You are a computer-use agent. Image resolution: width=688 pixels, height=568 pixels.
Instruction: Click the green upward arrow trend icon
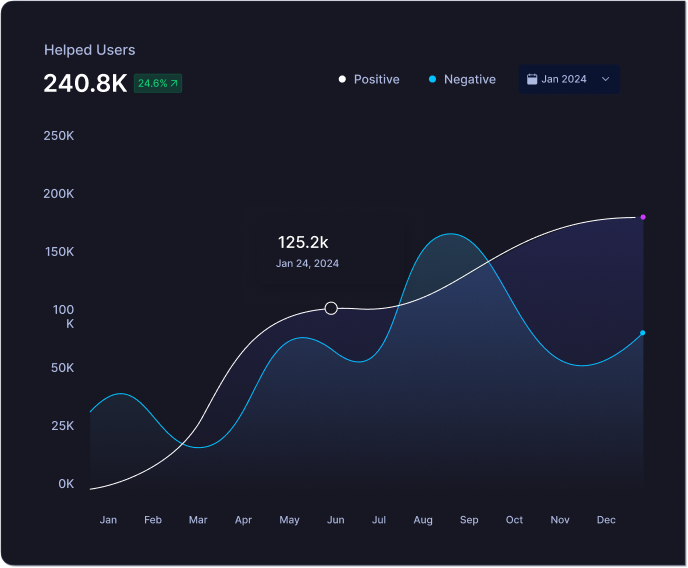point(174,84)
